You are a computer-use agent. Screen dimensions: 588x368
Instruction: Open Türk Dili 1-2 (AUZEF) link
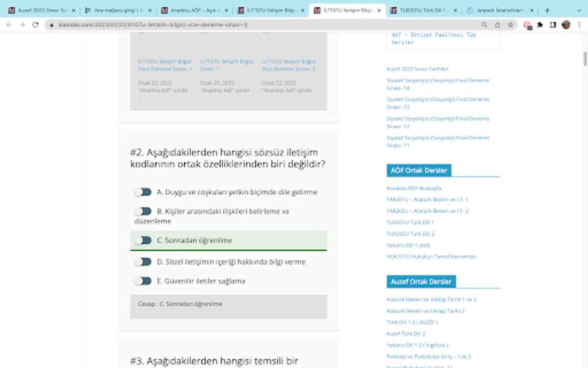tap(412, 322)
